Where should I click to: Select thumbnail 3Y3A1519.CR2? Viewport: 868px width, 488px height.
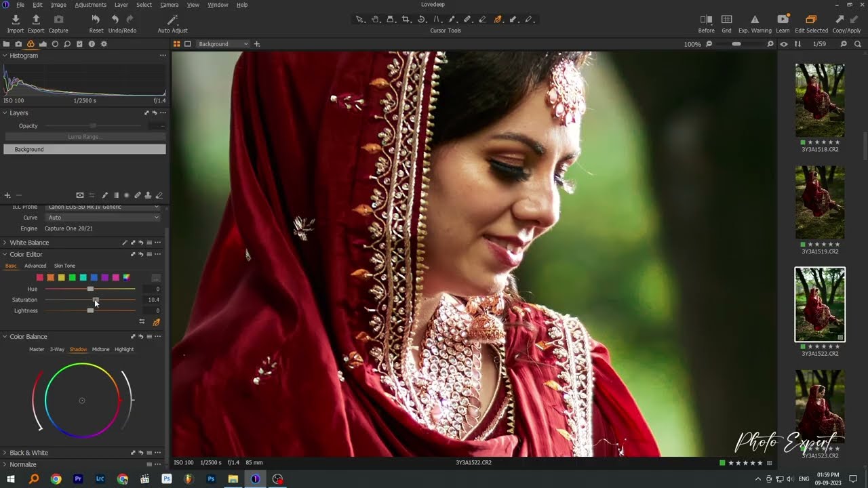(820, 203)
